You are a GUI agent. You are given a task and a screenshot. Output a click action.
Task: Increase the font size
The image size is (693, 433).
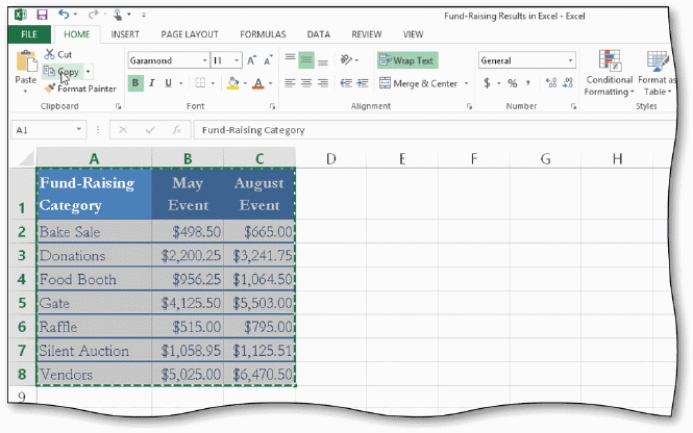click(251, 61)
